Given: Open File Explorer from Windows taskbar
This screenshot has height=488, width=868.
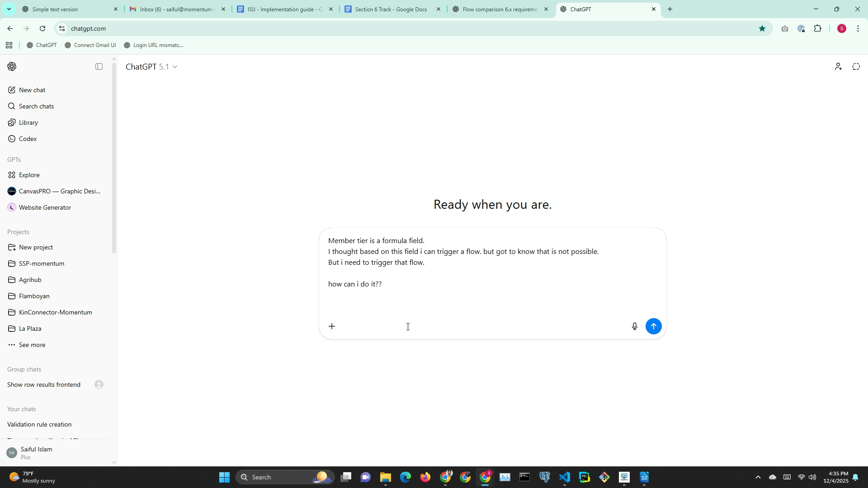Looking at the screenshot, I should pyautogui.click(x=385, y=477).
